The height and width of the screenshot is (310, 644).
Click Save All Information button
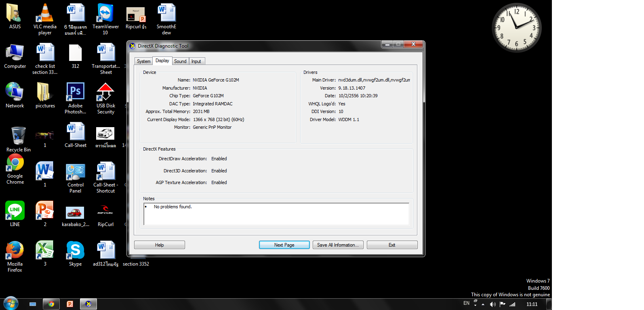pos(338,245)
